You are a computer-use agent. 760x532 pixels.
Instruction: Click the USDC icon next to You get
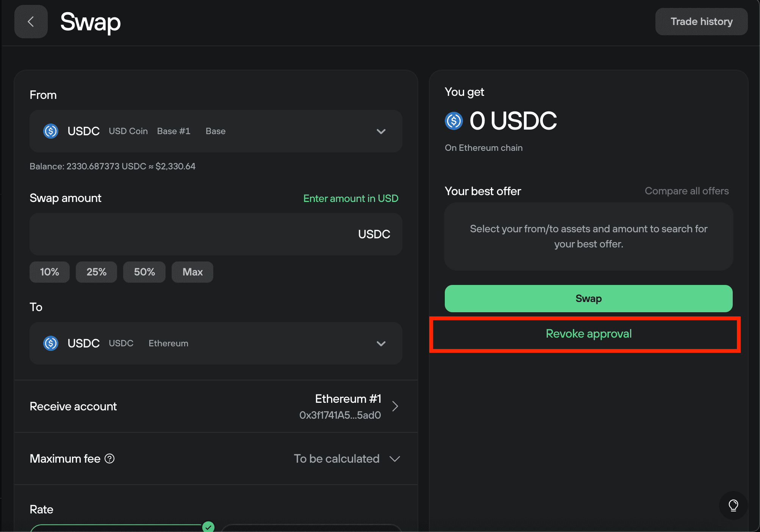453,121
